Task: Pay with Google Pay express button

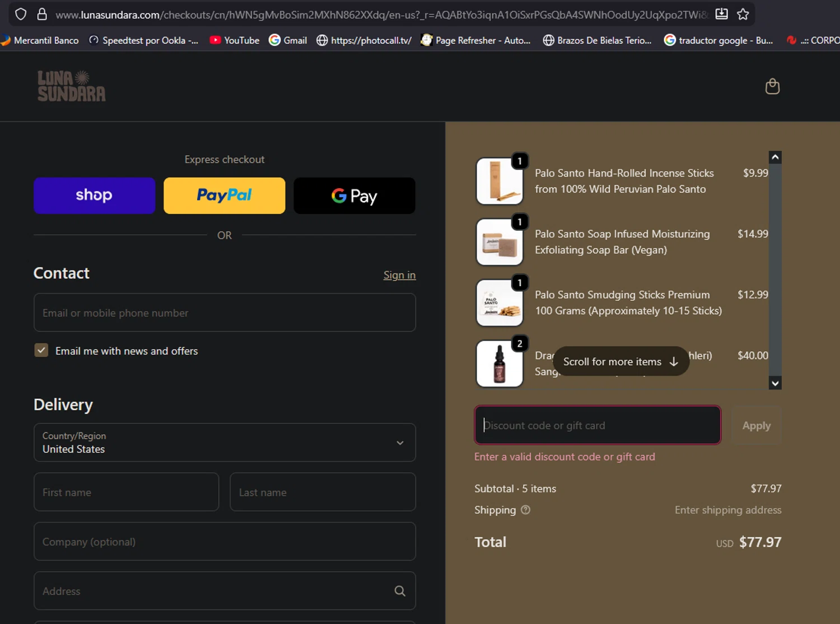Action: point(354,195)
